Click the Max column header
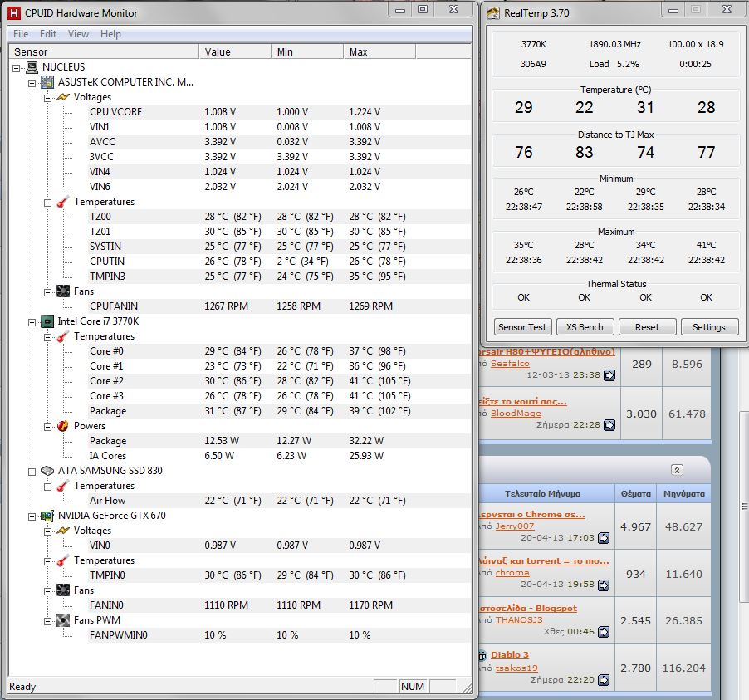Screen dimensions: 749x700 point(379,51)
